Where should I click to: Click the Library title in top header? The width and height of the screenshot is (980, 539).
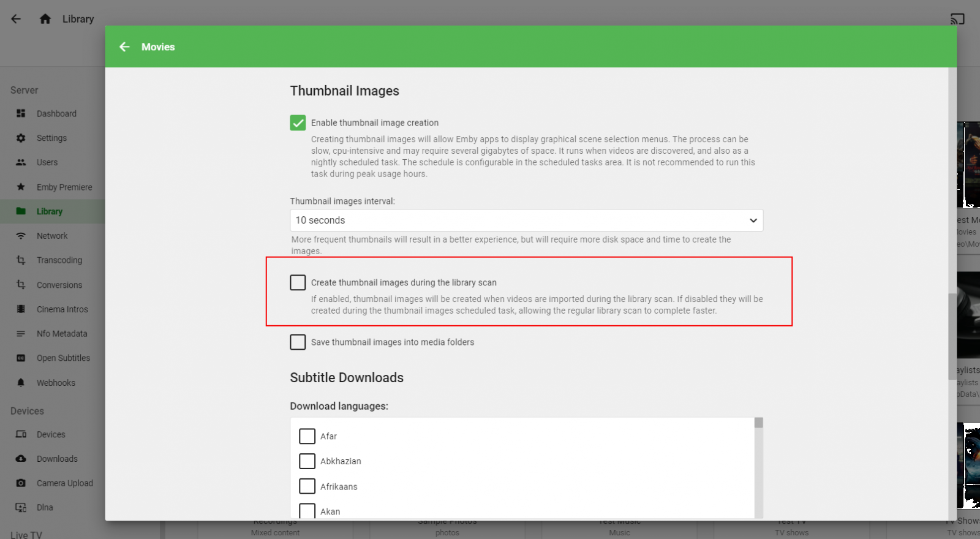coord(78,19)
